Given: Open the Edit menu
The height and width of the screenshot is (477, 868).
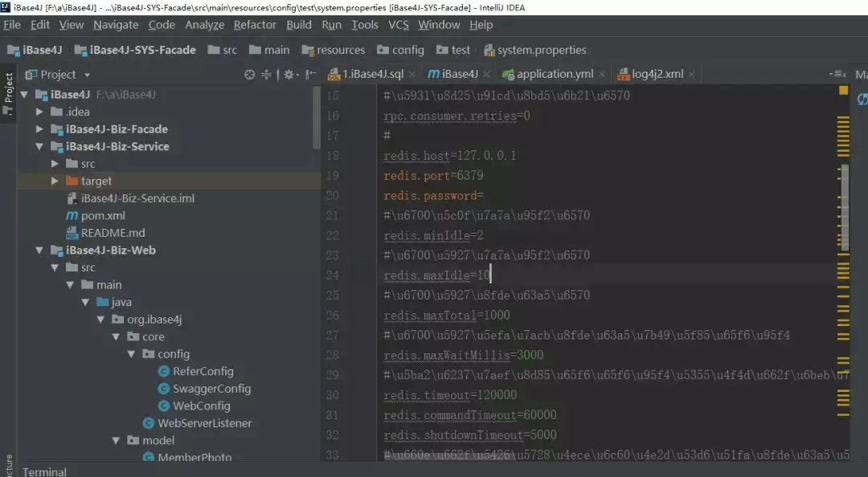Looking at the screenshot, I should tap(40, 25).
